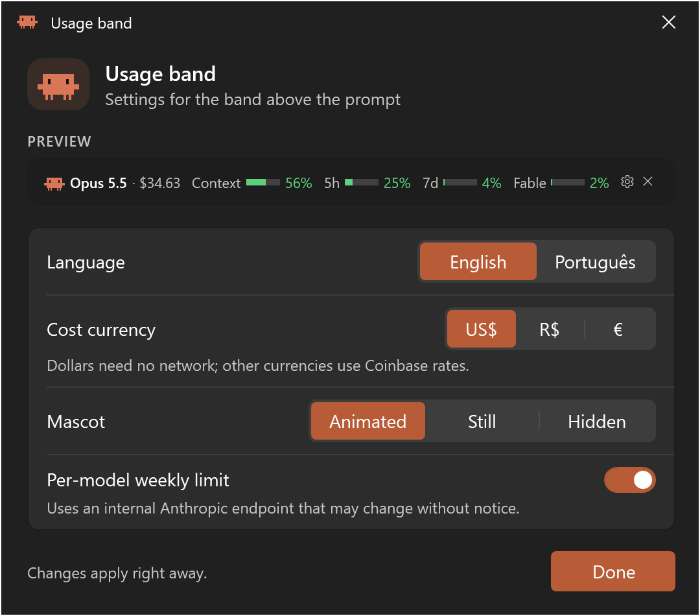Choose € as cost currency

(x=618, y=329)
